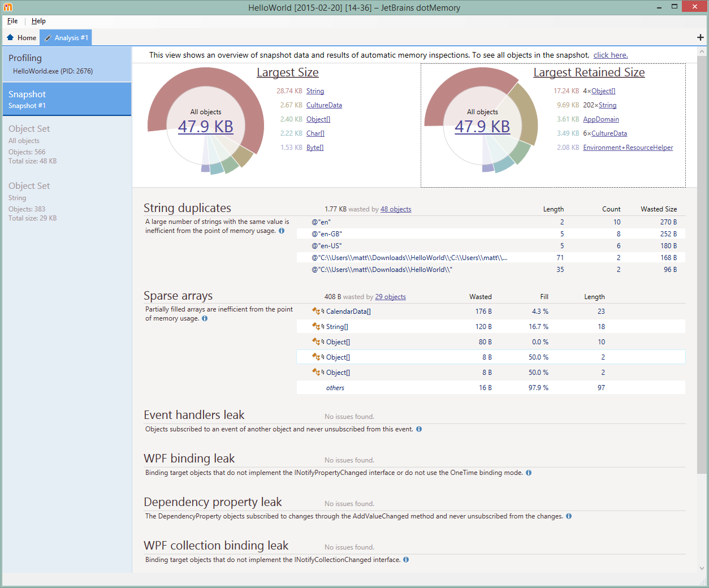Select Snapshot #1 in the sidebar
This screenshot has height=588, width=709.
coord(66,99)
